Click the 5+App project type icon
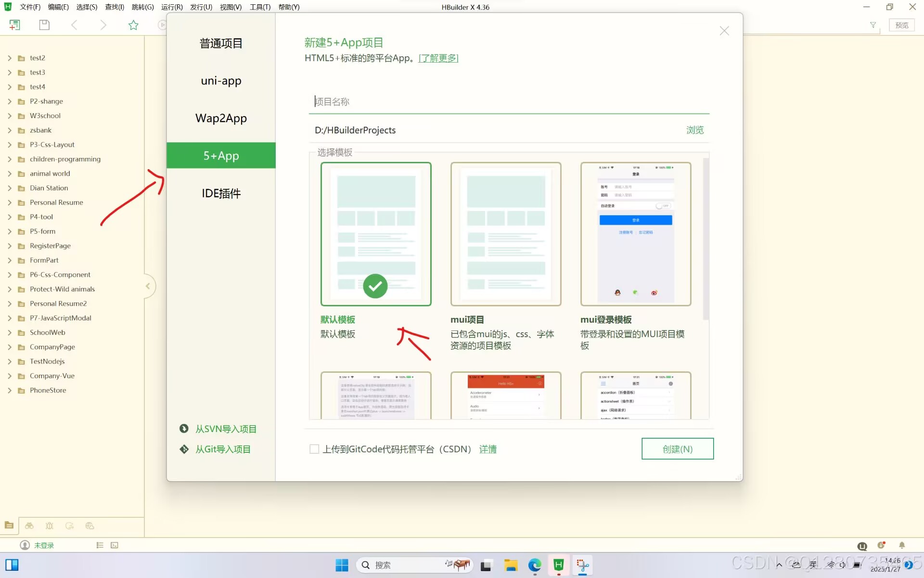This screenshot has height=578, width=924. (x=221, y=155)
